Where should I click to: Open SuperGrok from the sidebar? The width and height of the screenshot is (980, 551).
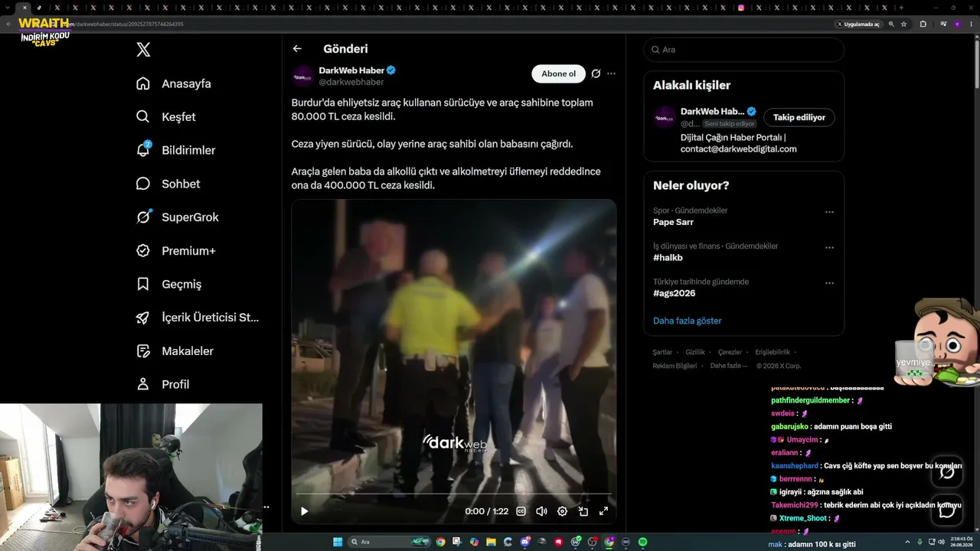[x=177, y=217]
